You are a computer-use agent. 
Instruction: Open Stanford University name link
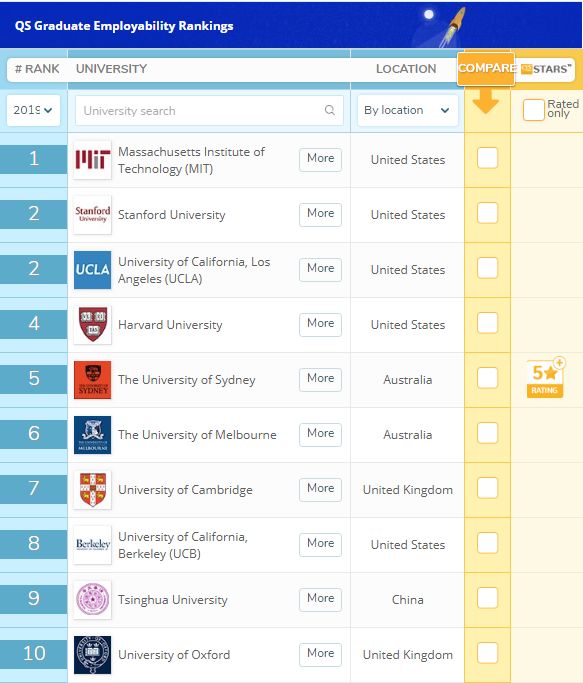coord(172,215)
